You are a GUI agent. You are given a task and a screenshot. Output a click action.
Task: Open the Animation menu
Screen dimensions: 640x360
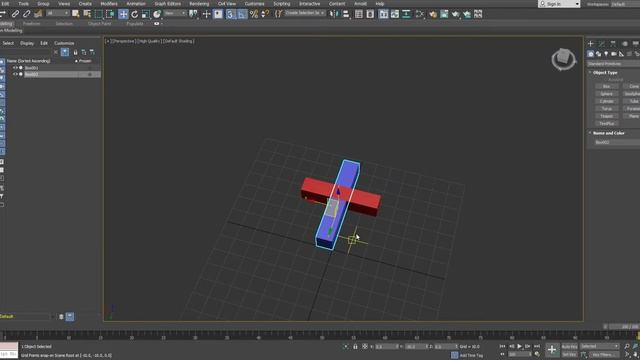point(136,4)
